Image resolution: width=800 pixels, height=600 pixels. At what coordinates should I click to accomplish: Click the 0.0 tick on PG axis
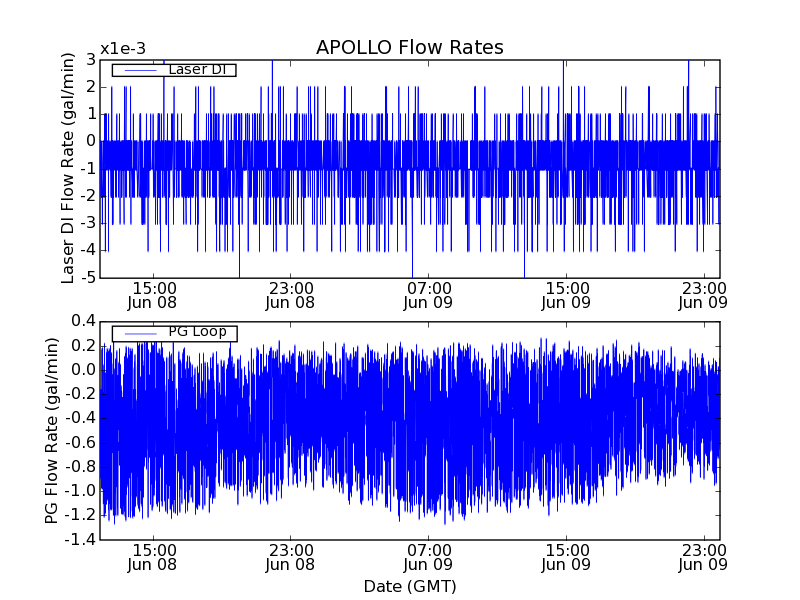pyautogui.click(x=83, y=369)
